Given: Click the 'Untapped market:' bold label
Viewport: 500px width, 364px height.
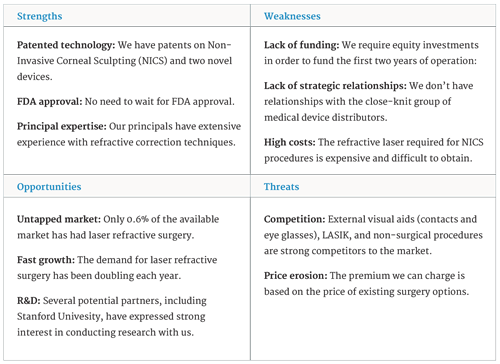Looking at the screenshot, I should (59, 219).
